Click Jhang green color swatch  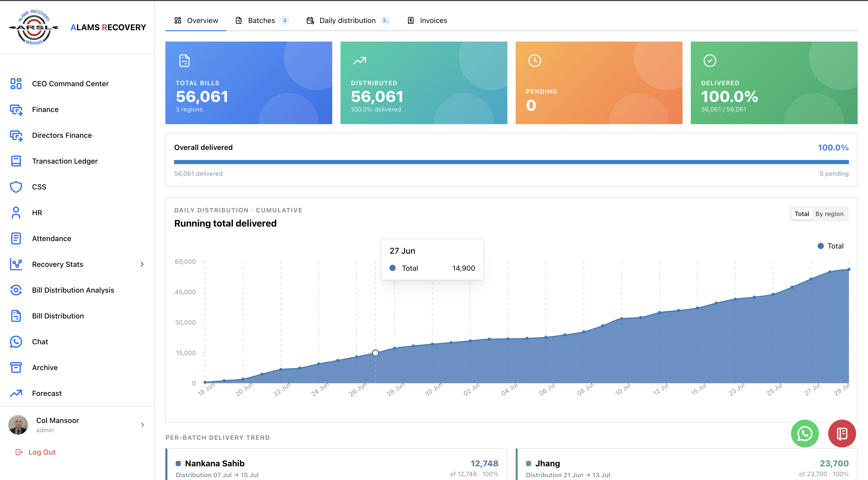tap(528, 463)
